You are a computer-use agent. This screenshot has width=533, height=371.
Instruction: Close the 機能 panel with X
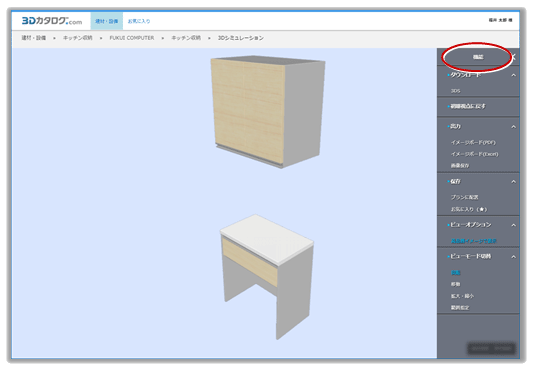click(514, 57)
